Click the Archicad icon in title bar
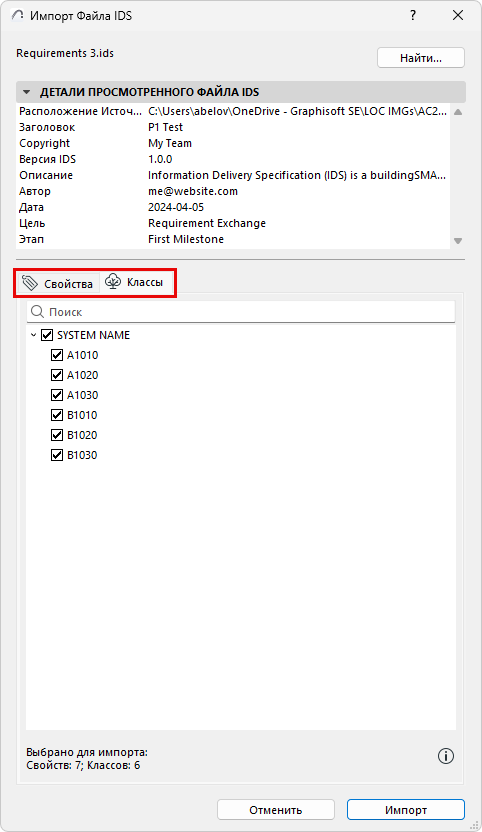This screenshot has height=832, width=482. coord(18,15)
